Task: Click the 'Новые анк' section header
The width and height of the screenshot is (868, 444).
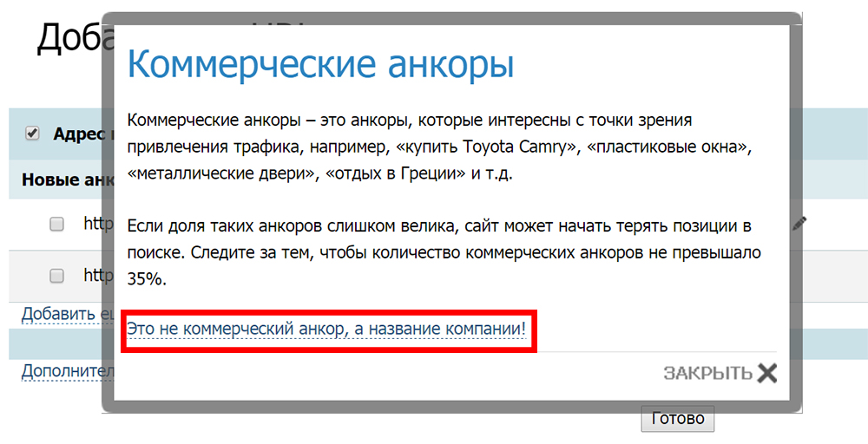Action: click(x=61, y=180)
